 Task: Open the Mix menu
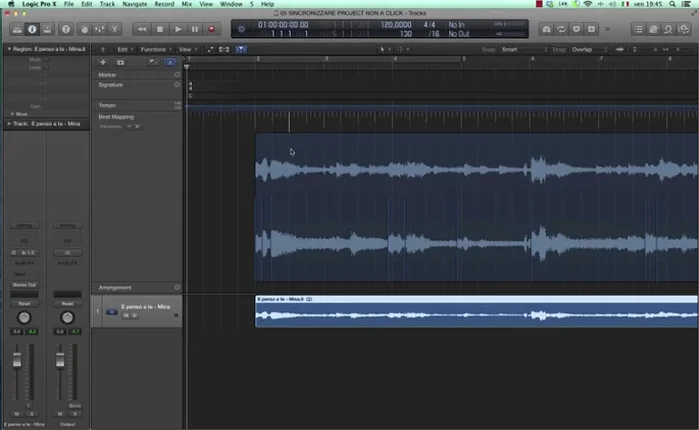[x=187, y=5]
